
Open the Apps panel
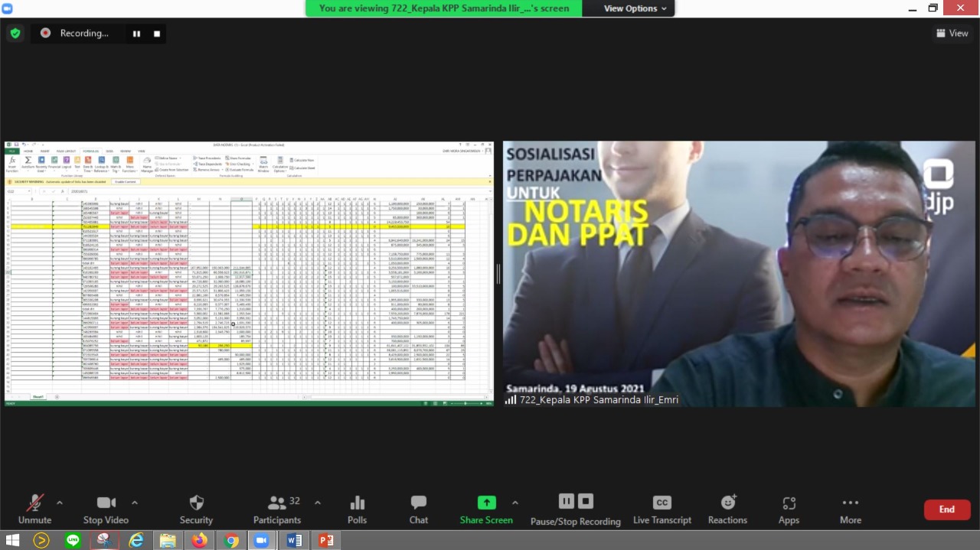point(789,509)
